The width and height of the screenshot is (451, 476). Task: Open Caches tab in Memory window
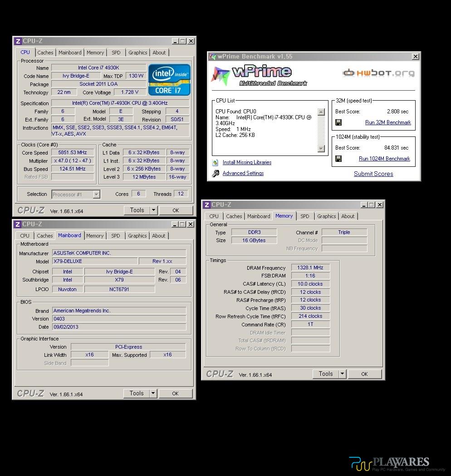click(x=234, y=216)
